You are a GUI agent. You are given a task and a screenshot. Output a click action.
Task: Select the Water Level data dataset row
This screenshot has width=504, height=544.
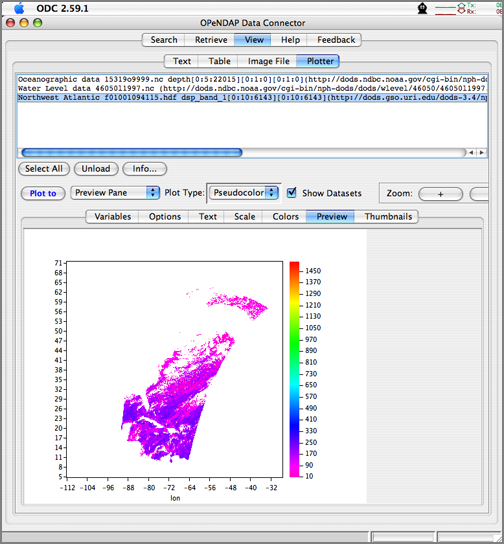[x=252, y=88]
